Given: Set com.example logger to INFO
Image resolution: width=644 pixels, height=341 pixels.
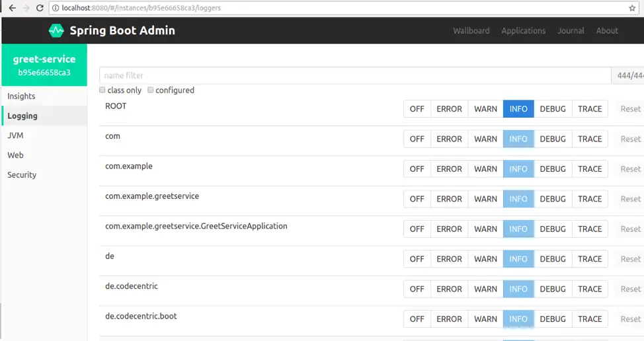Looking at the screenshot, I should pos(518,169).
